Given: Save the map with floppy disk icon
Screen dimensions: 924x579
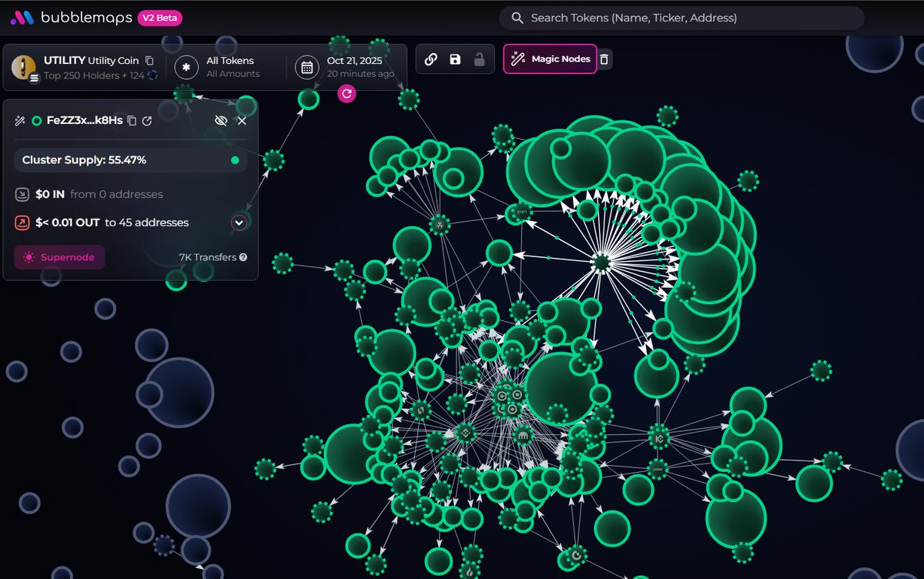Looking at the screenshot, I should (x=455, y=59).
